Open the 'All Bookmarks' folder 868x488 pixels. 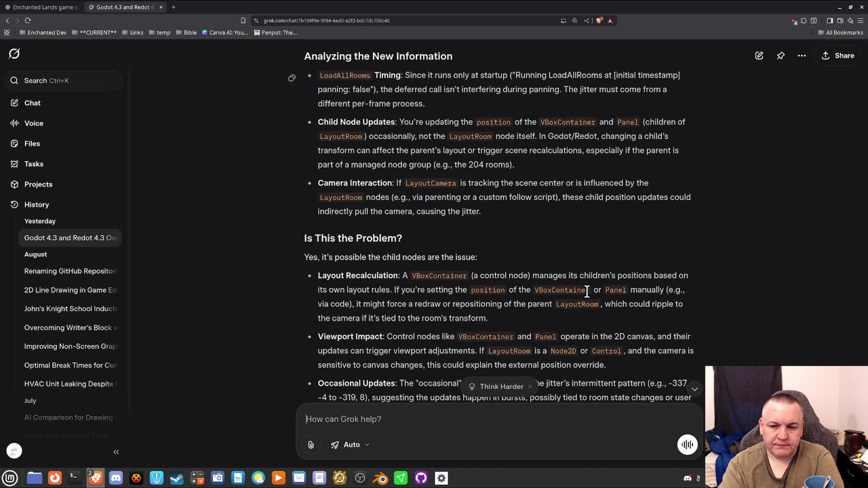tap(840, 33)
